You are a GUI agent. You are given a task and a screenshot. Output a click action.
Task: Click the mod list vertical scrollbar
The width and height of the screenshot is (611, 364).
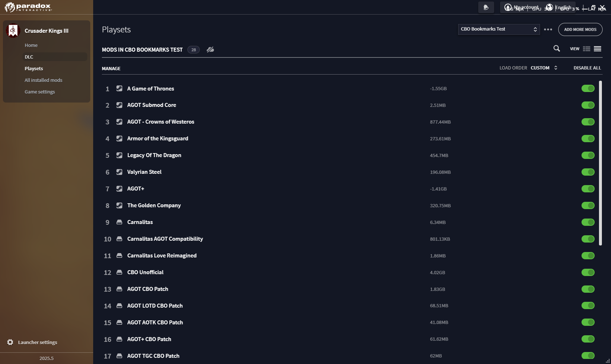600,163
